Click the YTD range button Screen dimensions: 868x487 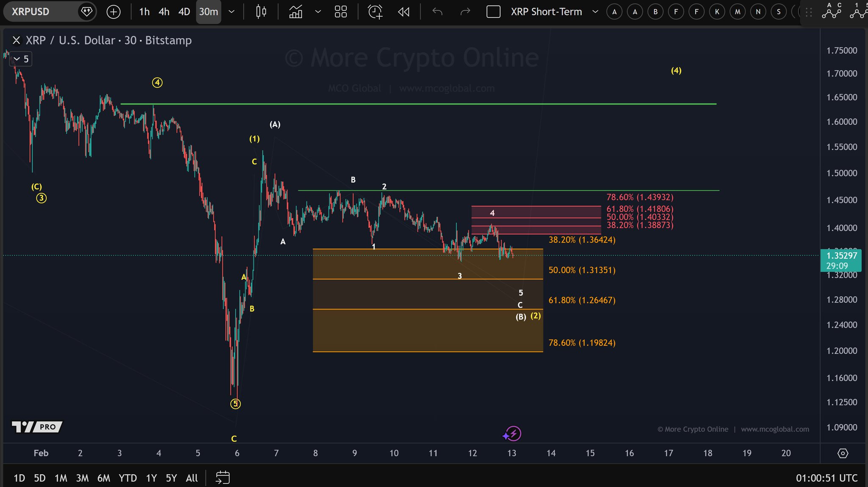coord(128,478)
